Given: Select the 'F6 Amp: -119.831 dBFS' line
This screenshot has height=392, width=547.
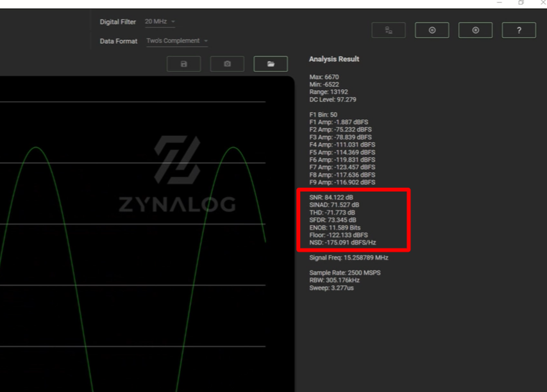Looking at the screenshot, I should click(x=342, y=159).
